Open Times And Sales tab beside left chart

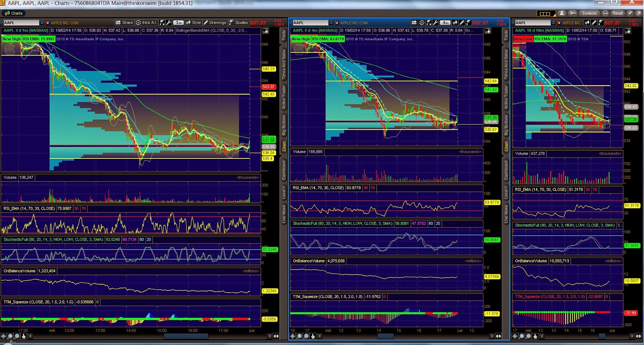click(284, 64)
